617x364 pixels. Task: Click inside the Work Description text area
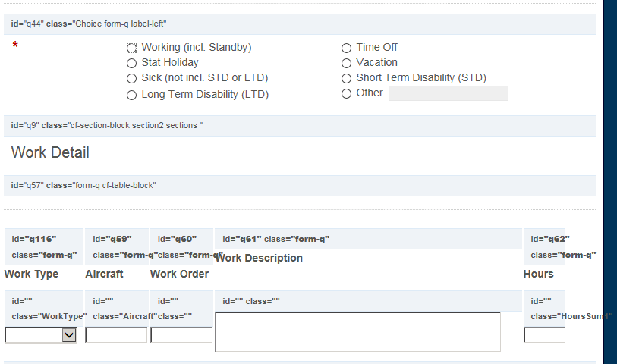click(x=357, y=331)
